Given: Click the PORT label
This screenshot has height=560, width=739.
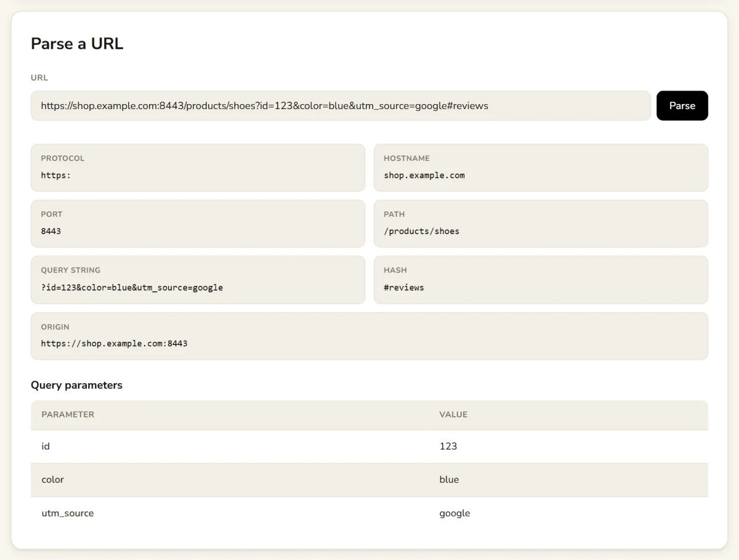Looking at the screenshot, I should pos(52,214).
